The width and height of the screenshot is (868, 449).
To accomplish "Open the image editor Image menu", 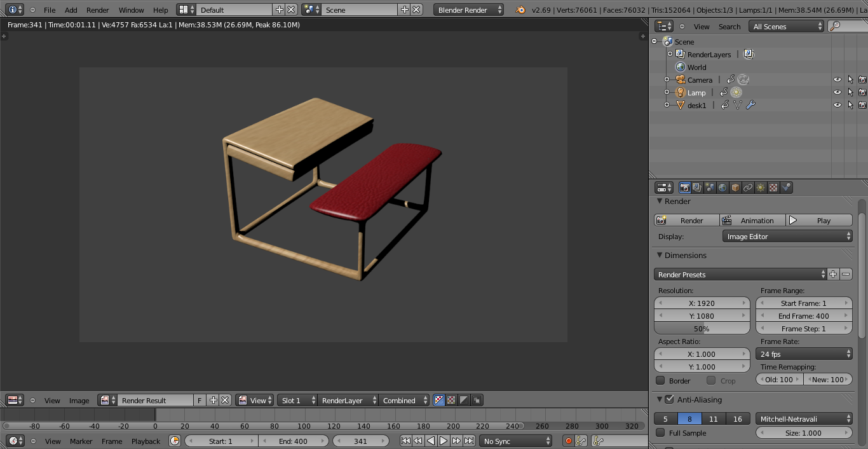I will (x=79, y=400).
